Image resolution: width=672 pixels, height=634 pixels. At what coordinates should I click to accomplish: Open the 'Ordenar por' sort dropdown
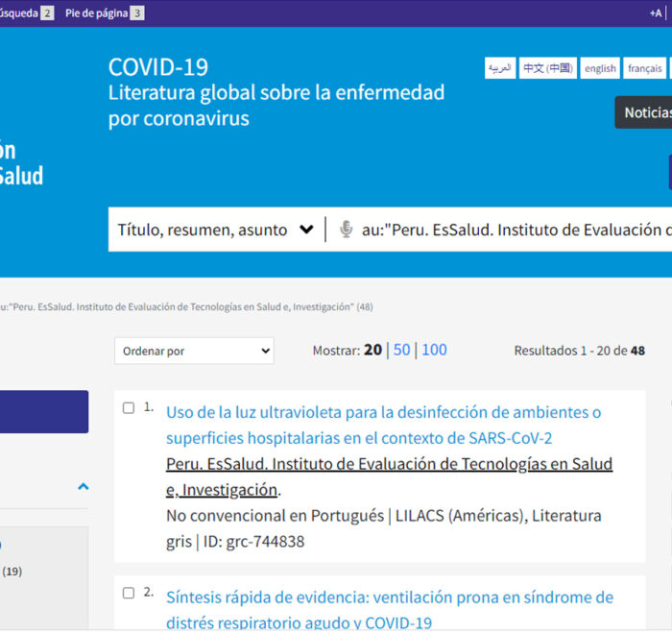pyautogui.click(x=194, y=351)
